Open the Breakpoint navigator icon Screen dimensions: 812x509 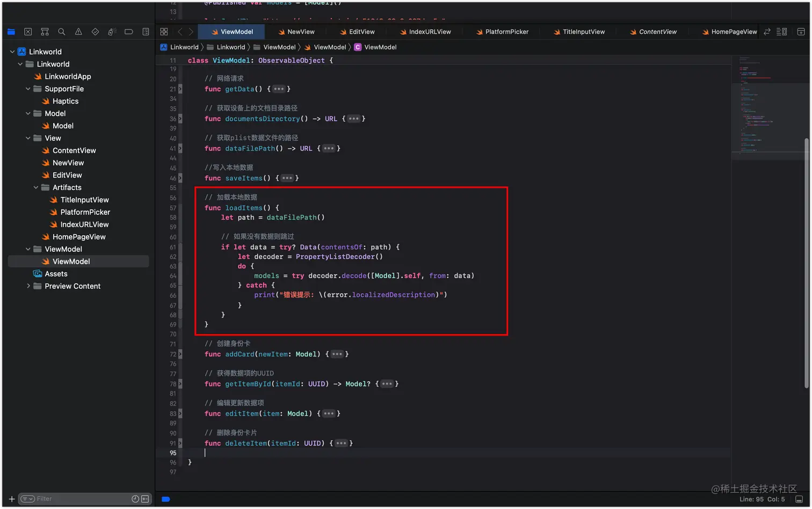coord(129,32)
